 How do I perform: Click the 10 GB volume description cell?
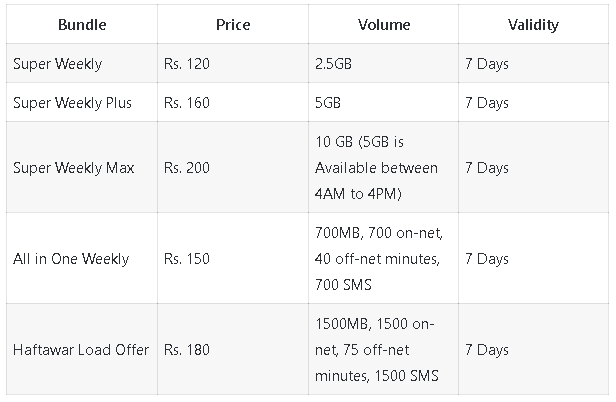click(x=376, y=167)
